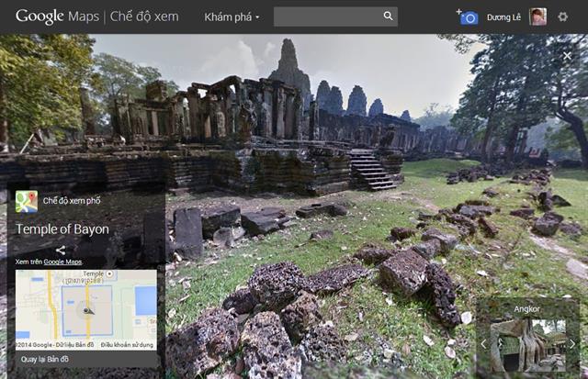Open the settings gear icon
The width and height of the screenshot is (588, 379).
[x=562, y=17]
